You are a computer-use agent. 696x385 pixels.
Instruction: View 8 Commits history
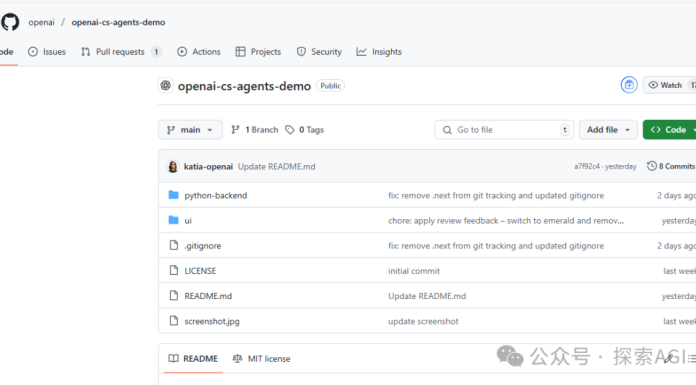coord(671,166)
